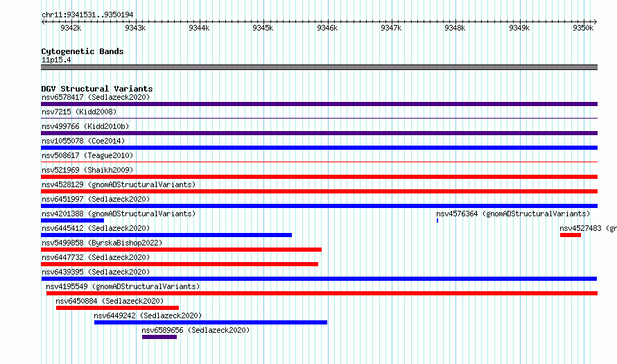
Task: Click the chr11:9341531..9350194 region label
Action: 87,15
